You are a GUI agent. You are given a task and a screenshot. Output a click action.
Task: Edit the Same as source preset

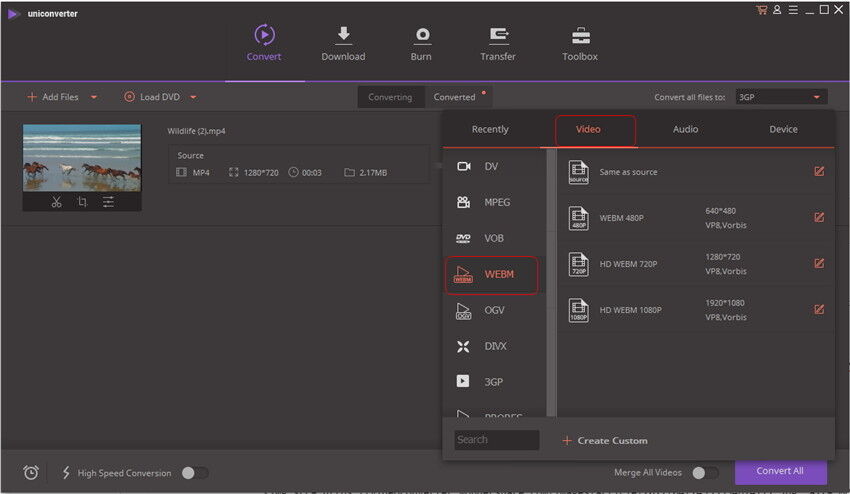[819, 171]
